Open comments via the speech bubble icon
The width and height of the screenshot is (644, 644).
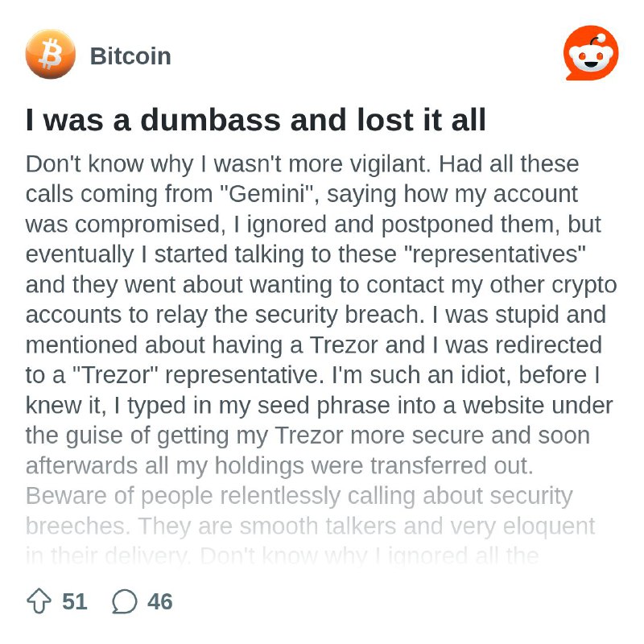pyautogui.click(x=125, y=601)
